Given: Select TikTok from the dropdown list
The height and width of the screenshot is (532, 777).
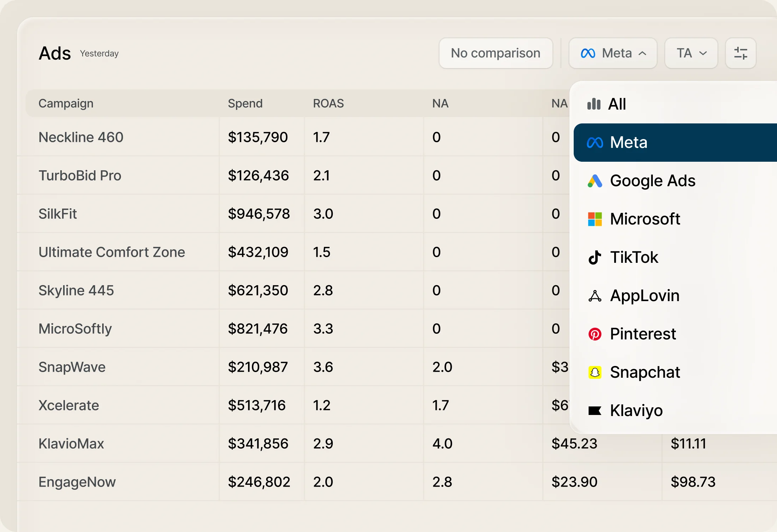Looking at the screenshot, I should coord(675,257).
